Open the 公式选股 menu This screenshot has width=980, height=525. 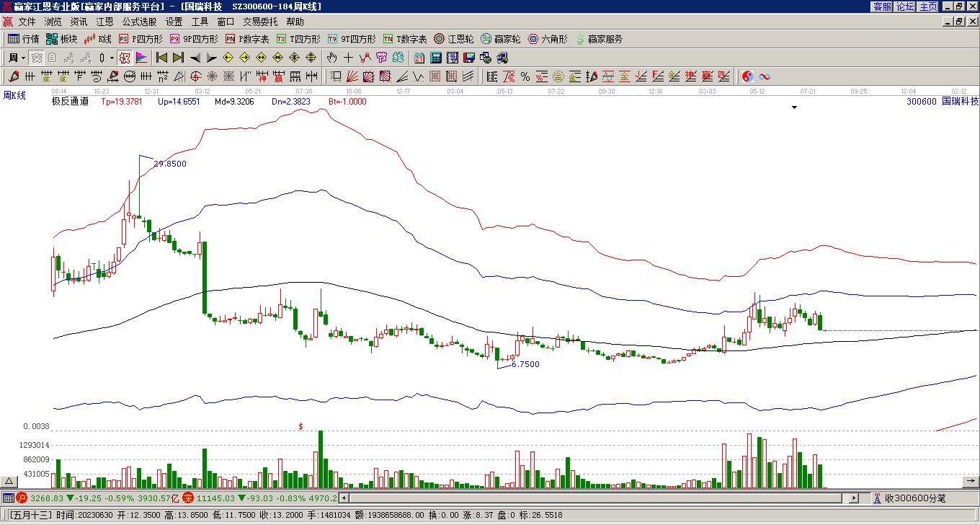[x=139, y=22]
